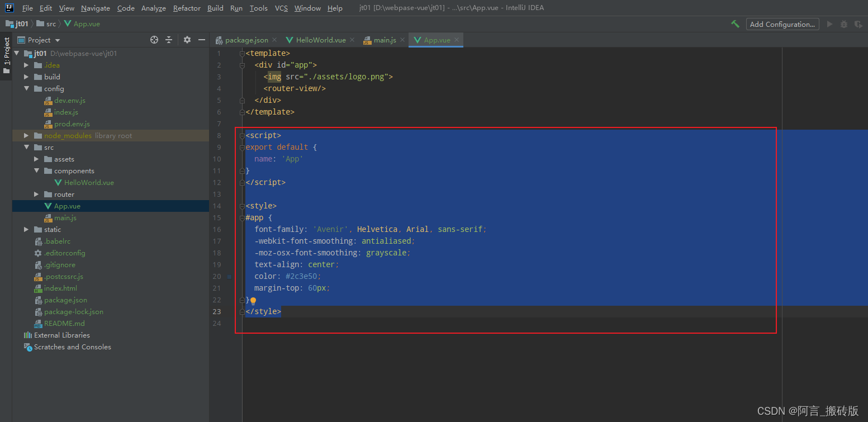
Task: Collapse the config folder arrow
Action: [26, 88]
